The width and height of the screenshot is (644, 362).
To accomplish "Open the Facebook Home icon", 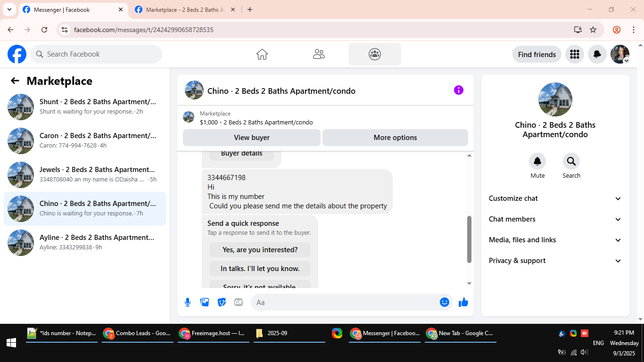I will 262,54.
